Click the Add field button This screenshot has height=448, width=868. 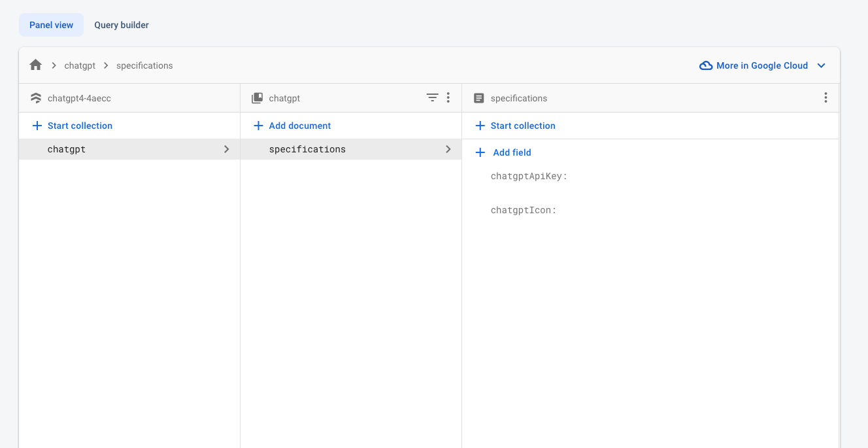(x=503, y=152)
